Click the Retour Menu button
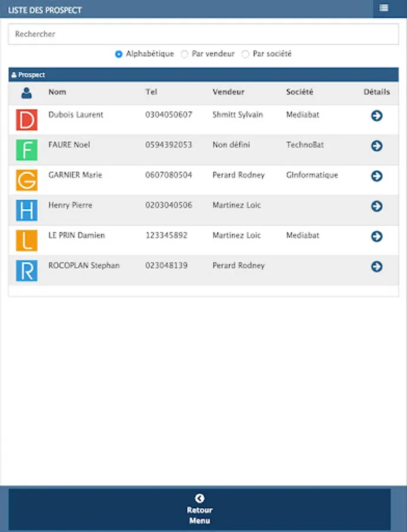Screen dimensions: 407x532 (x=200, y=510)
